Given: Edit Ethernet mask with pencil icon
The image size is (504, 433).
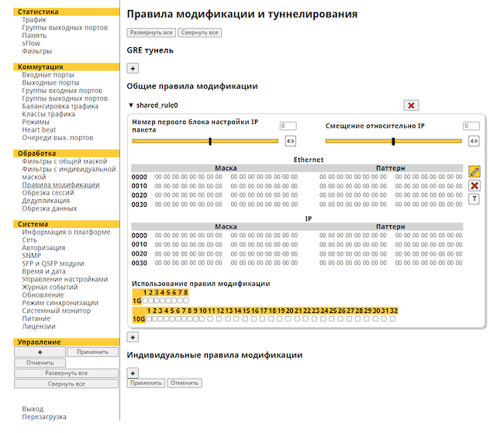Looking at the screenshot, I should coord(474,171).
